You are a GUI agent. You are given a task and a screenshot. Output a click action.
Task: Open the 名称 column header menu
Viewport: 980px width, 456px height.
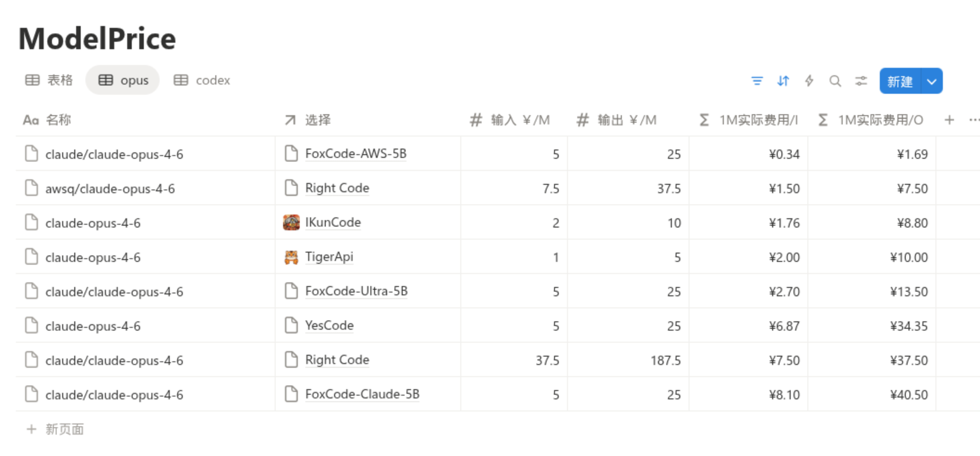point(58,120)
